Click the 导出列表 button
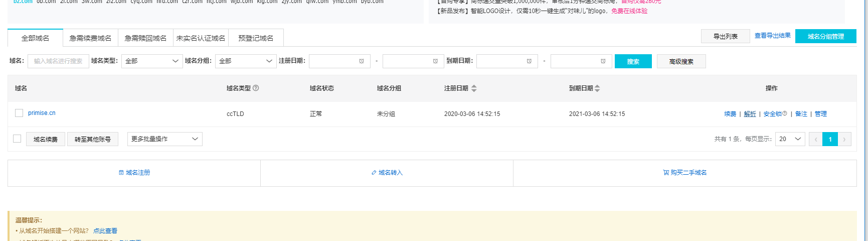Screen dimensions: 868x241 [726, 36]
